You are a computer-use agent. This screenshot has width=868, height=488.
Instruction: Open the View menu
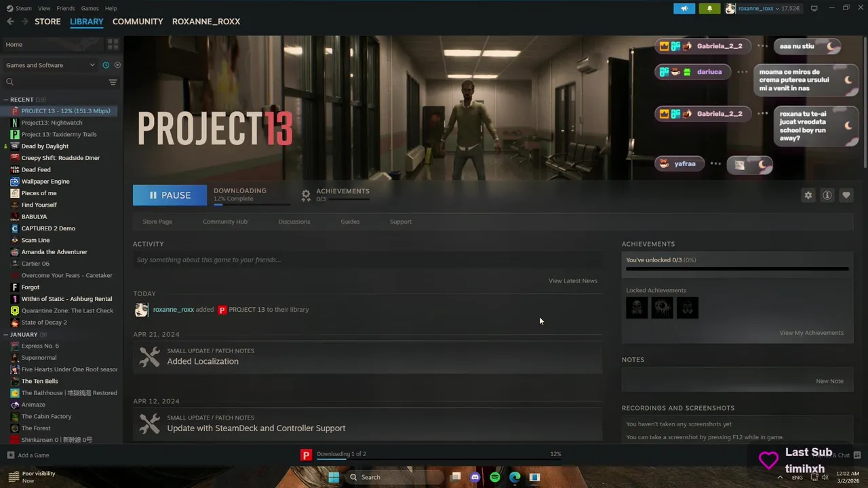[44, 8]
